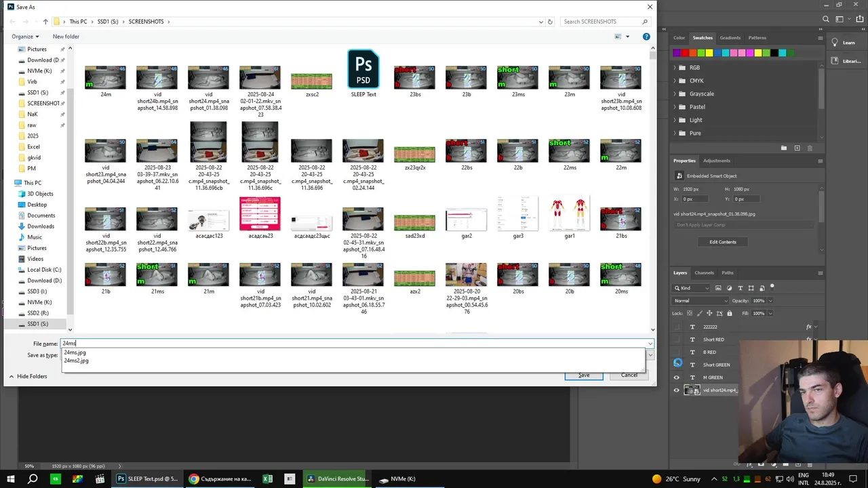The width and height of the screenshot is (868, 488).
Task: Expand the CMYK swatch group
Action: tap(675, 81)
